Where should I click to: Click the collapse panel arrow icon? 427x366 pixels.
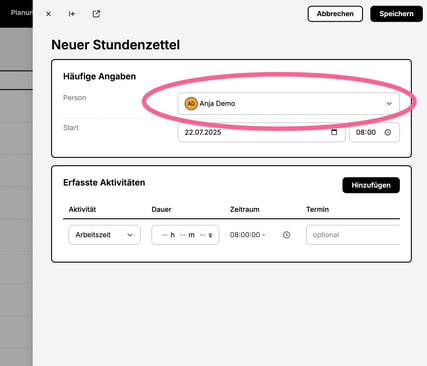point(72,14)
